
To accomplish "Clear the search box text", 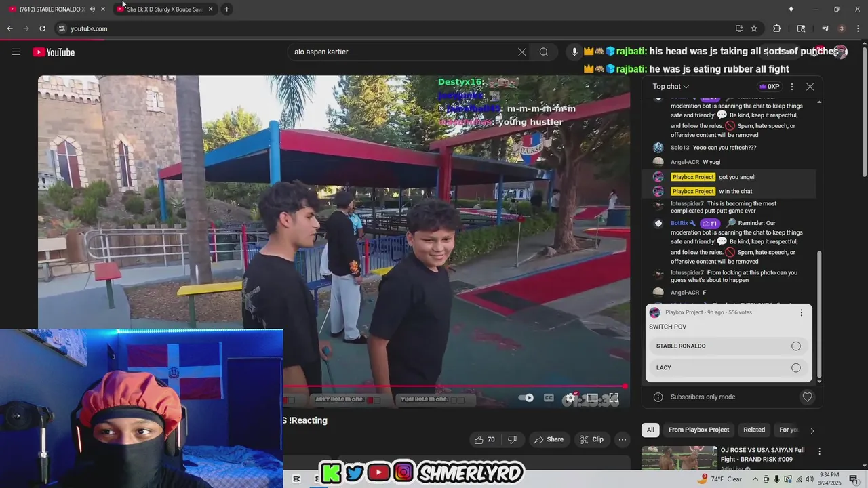I will pos(522,52).
